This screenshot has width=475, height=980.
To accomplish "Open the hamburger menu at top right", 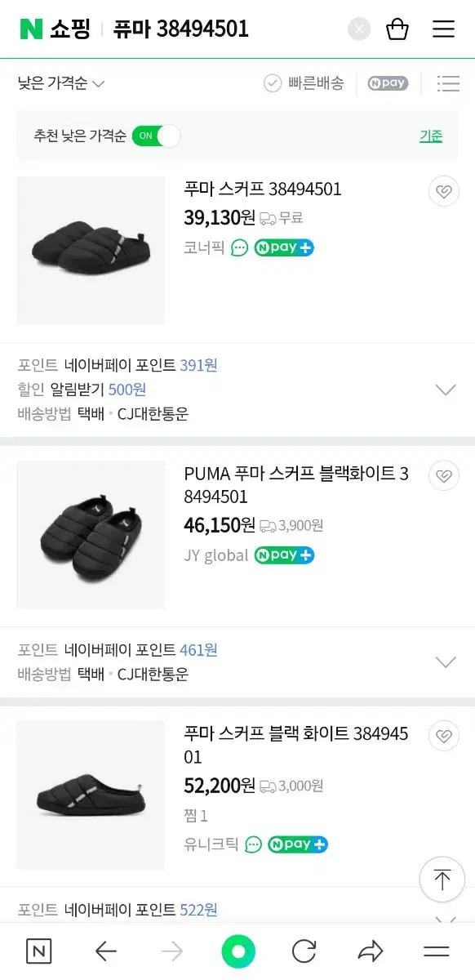I will pos(443,28).
